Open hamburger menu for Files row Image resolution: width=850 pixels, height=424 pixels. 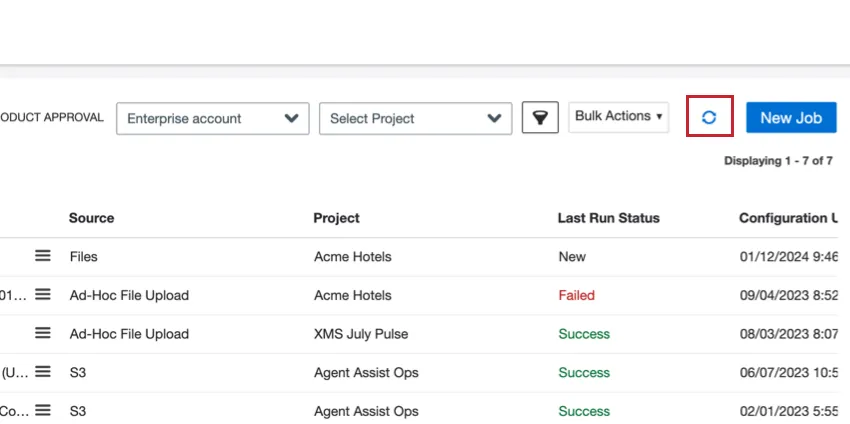pos(43,256)
